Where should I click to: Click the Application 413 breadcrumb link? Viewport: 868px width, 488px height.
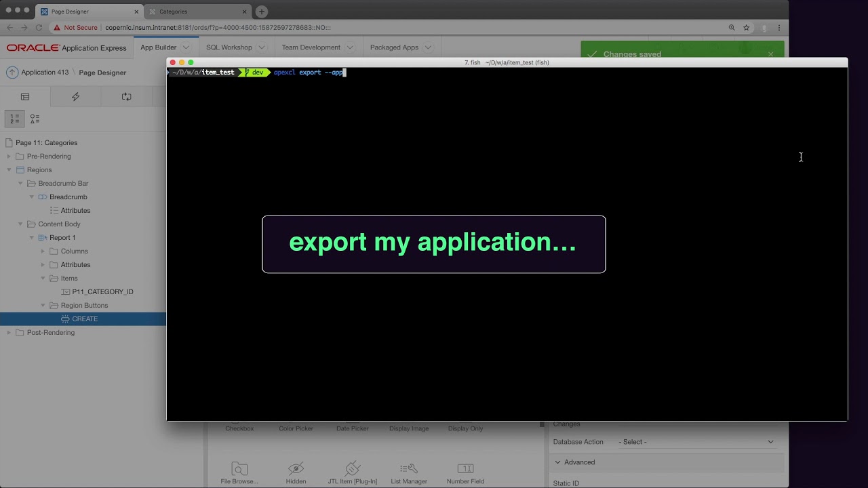click(x=45, y=73)
